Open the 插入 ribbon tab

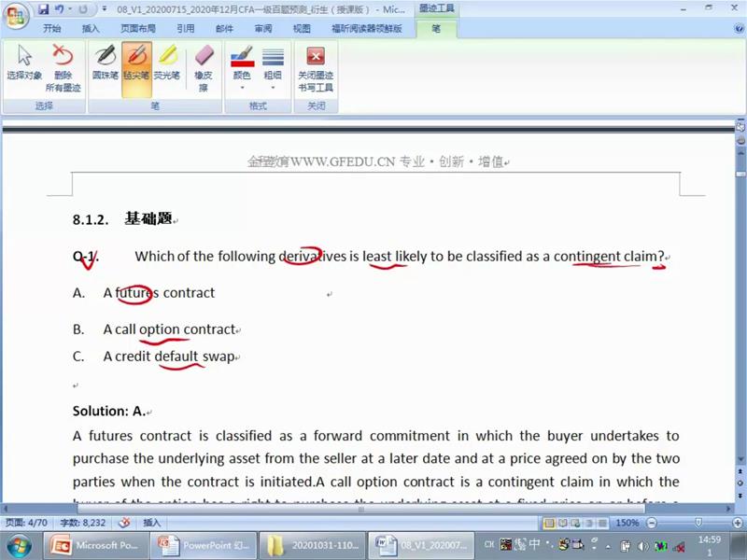tap(91, 29)
